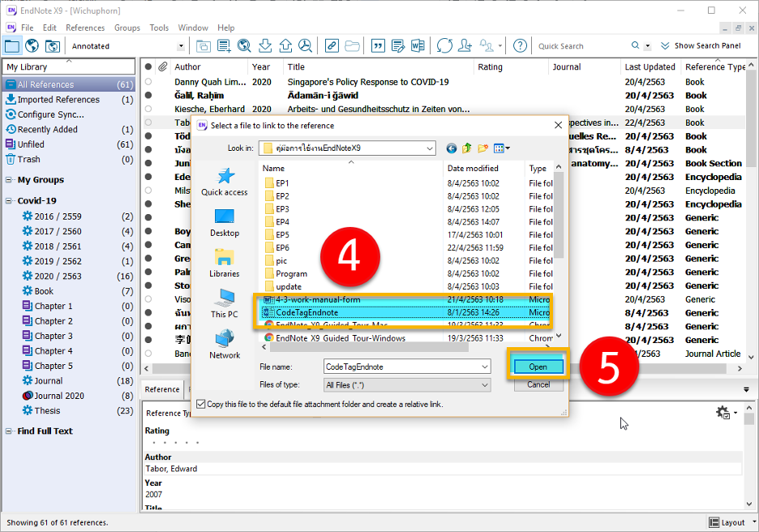Open the Annotated output style dropdown
Viewport: 759px width, 532px height.
pyautogui.click(x=181, y=46)
